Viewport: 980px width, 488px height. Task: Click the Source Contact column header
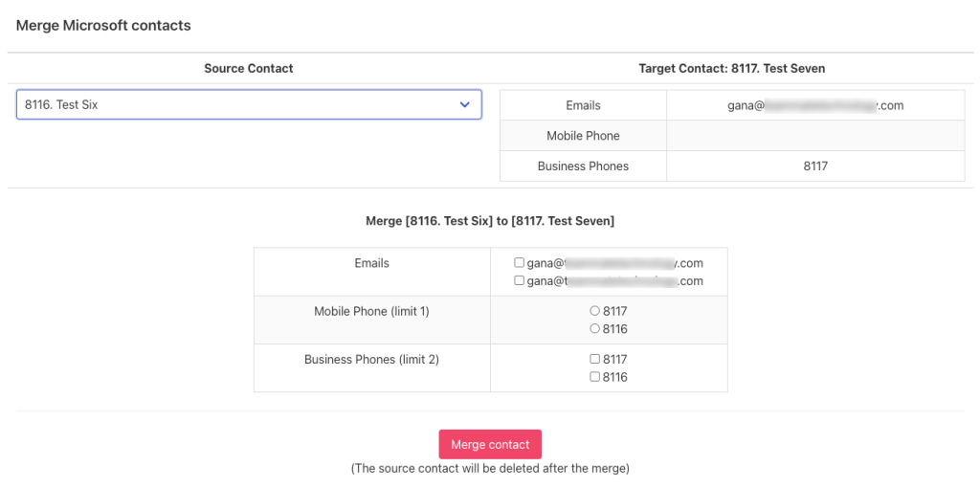coord(249,69)
